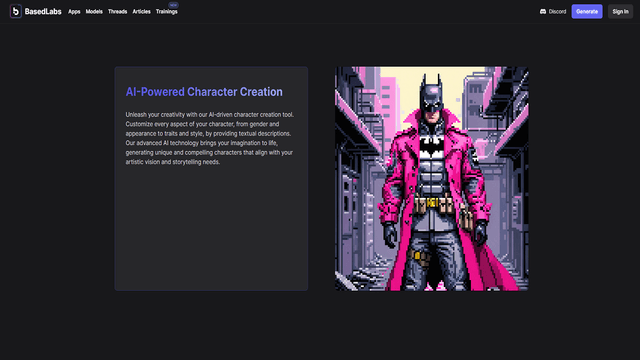Open the Trainings nav link

coord(167,11)
